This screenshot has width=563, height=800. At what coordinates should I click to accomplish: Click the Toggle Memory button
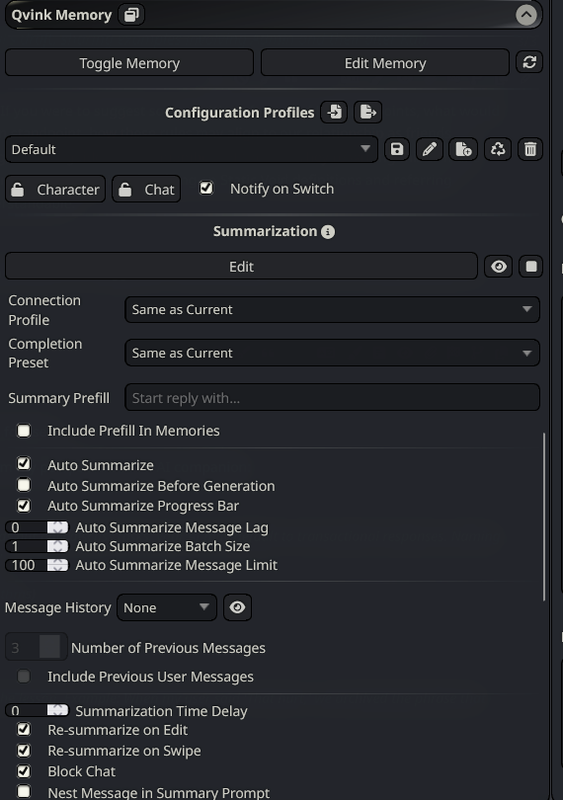click(129, 63)
